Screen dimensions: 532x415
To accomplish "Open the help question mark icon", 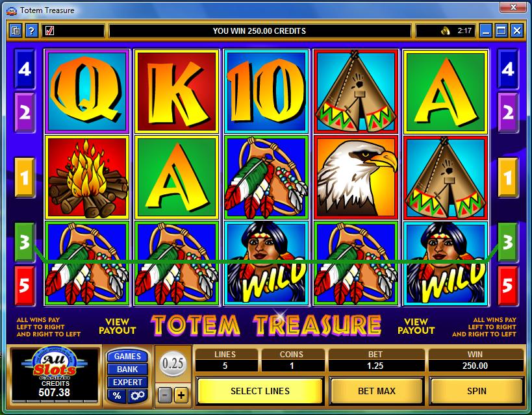I will 31,31.
